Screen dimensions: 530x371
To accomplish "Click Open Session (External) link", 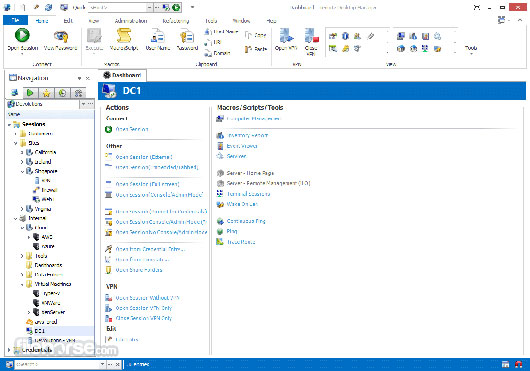I will [144, 157].
